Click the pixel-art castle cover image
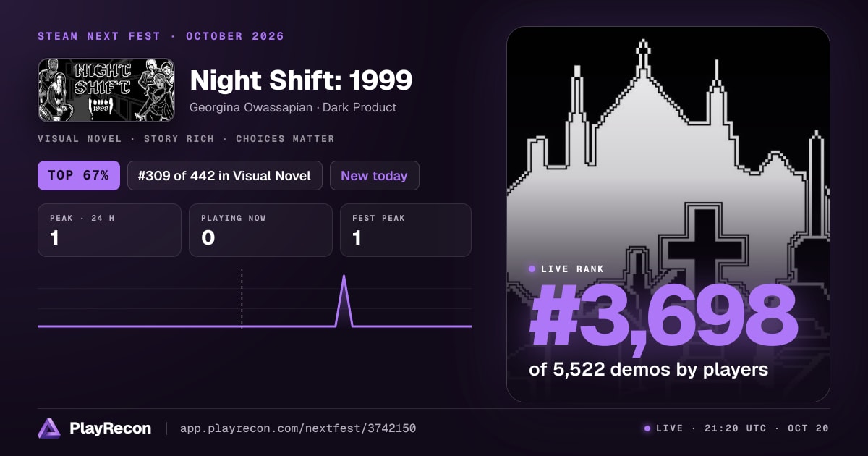 click(x=668, y=214)
